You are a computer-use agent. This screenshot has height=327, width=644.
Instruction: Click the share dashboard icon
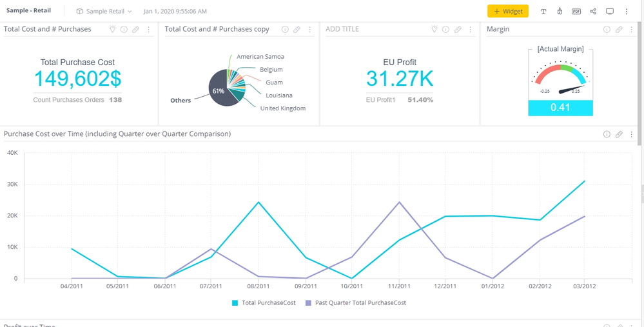point(593,12)
